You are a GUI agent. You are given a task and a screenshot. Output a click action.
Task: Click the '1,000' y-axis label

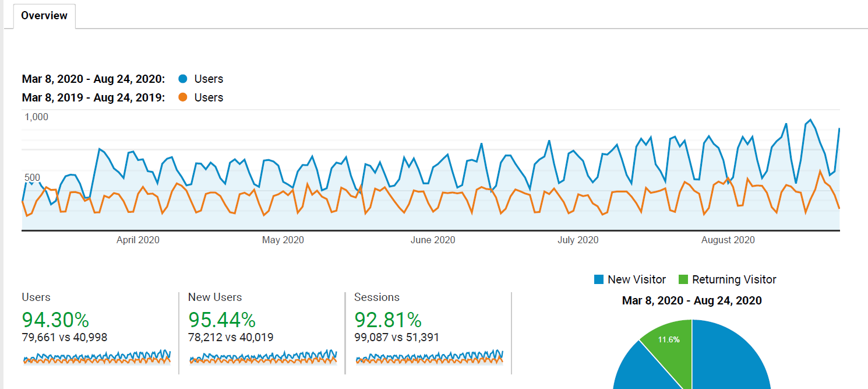[36, 117]
